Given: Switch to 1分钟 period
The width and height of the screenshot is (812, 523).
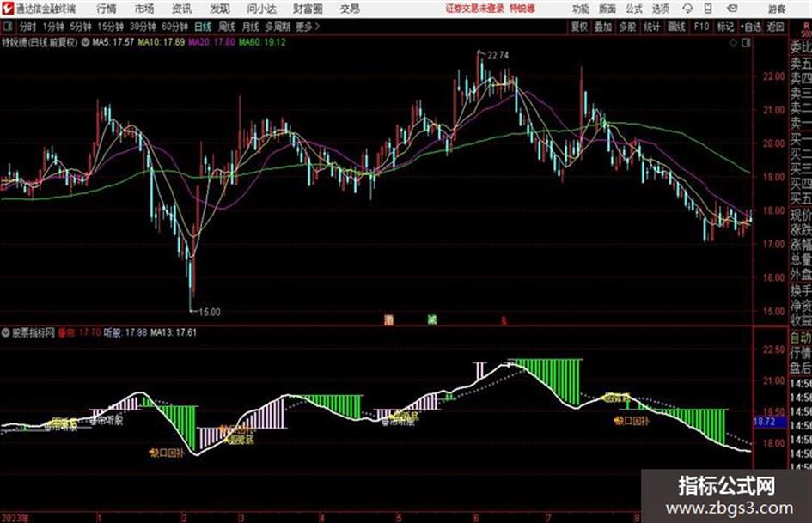Looking at the screenshot, I should click(52, 27).
